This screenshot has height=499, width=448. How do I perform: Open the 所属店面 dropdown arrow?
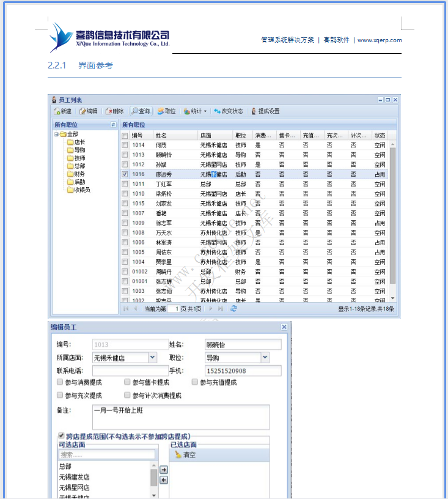153,358
